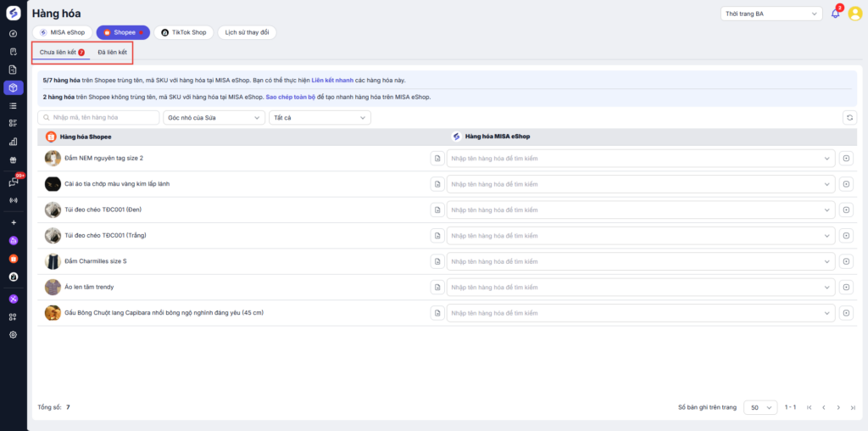Screen dimensions: 868x431
Task: Open the reports bar chart icon in sidebar
Action: pyautogui.click(x=13, y=142)
